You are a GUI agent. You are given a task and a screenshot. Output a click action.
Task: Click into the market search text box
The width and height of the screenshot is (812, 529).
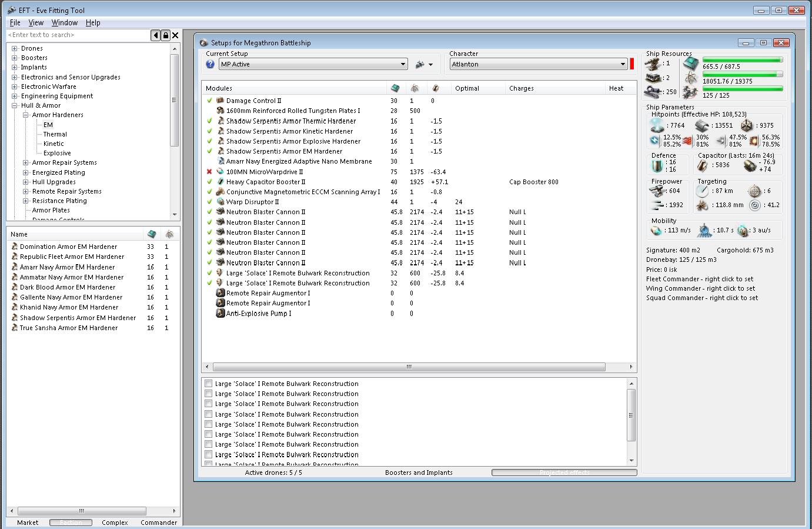coord(78,35)
